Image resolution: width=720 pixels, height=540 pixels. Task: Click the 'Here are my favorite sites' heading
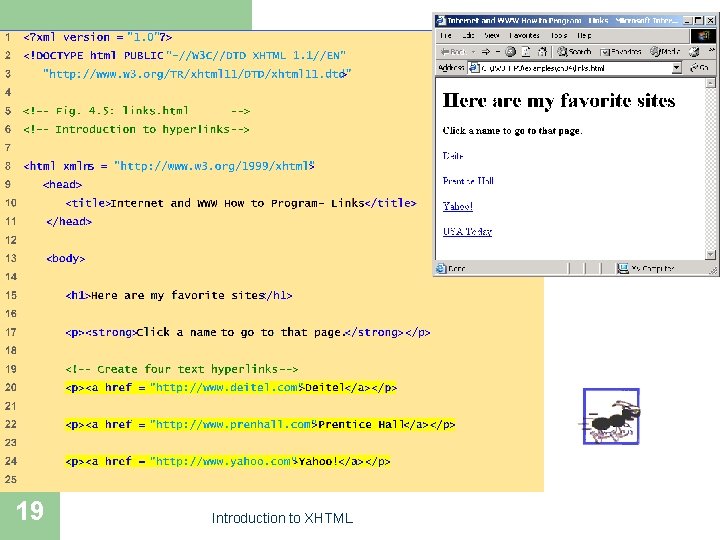click(x=558, y=101)
